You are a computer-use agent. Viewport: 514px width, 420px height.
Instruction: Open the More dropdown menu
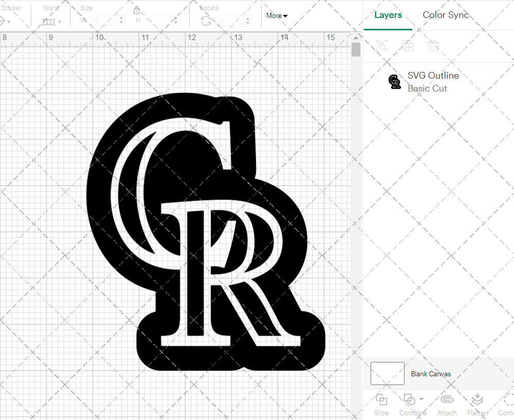coord(277,16)
